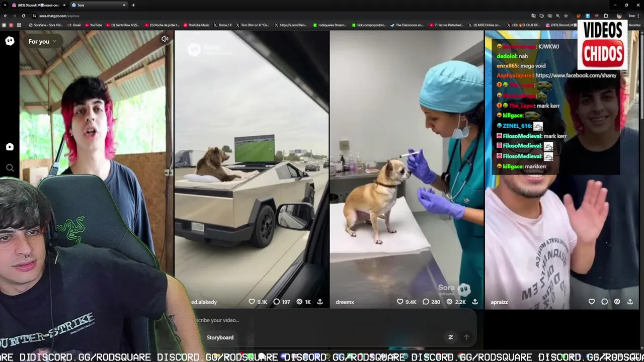Open the search icon in Sora sidebar
The image size is (644, 362).
[10, 168]
